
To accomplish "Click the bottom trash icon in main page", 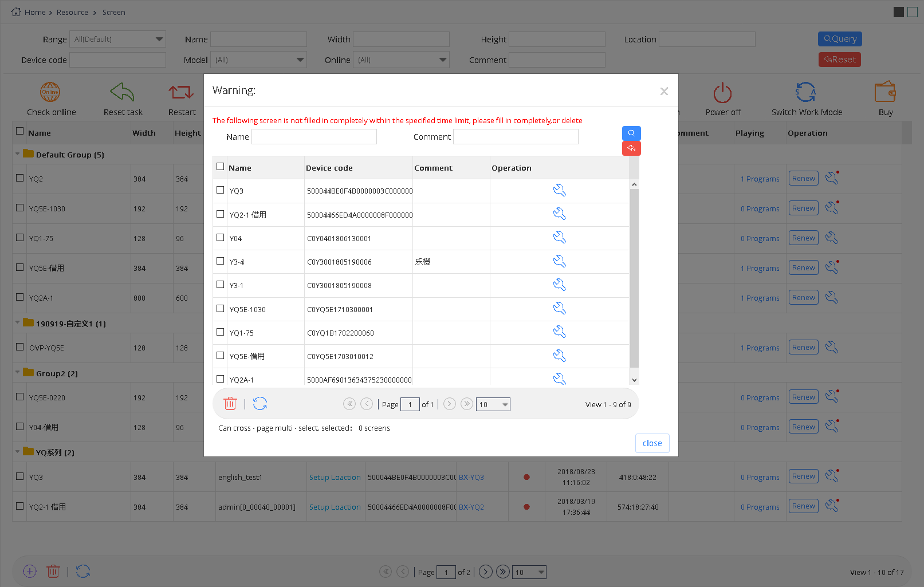I will pos(53,571).
